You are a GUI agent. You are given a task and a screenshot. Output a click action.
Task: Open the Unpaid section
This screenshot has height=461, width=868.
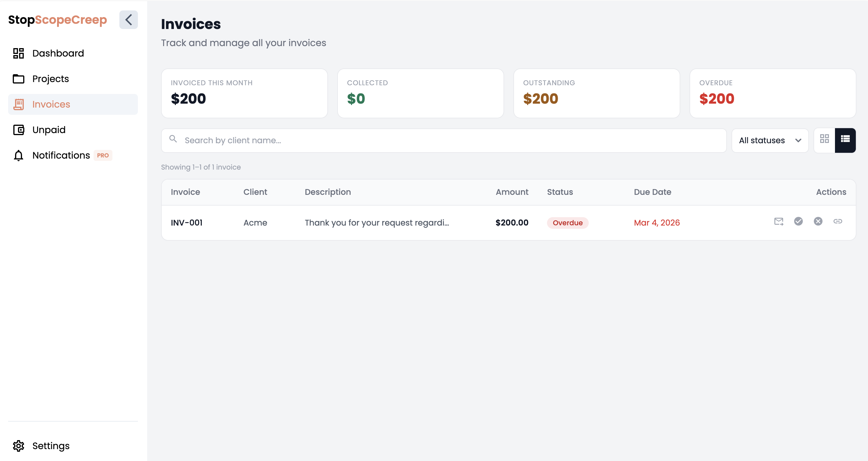click(x=49, y=130)
